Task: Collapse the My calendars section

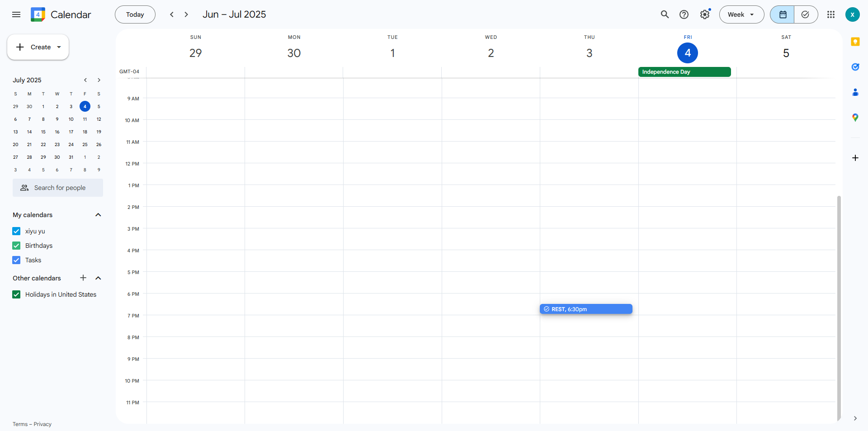Action: 98,215
